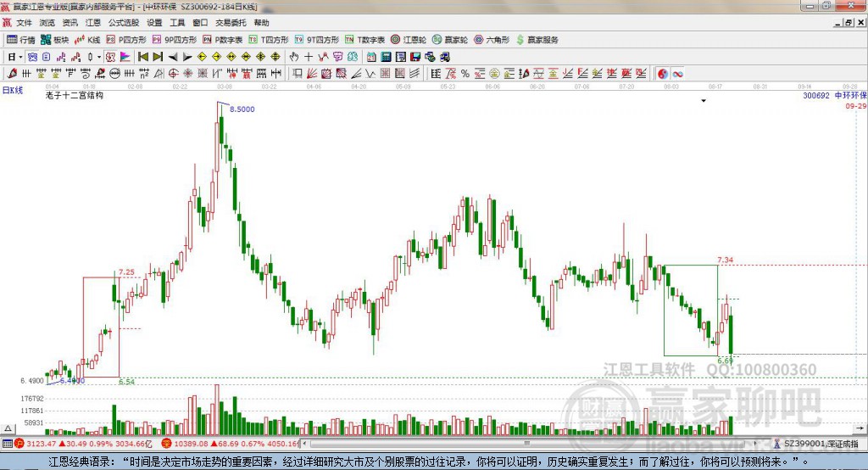Select the zigzag wave line tool
Image resolution: width=868 pixels, height=470 pixels.
[370, 74]
